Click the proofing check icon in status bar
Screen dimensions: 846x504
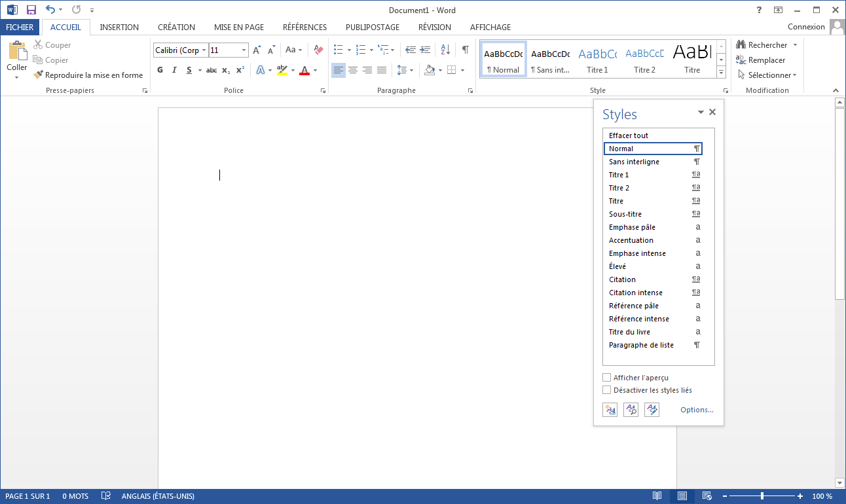coord(105,496)
